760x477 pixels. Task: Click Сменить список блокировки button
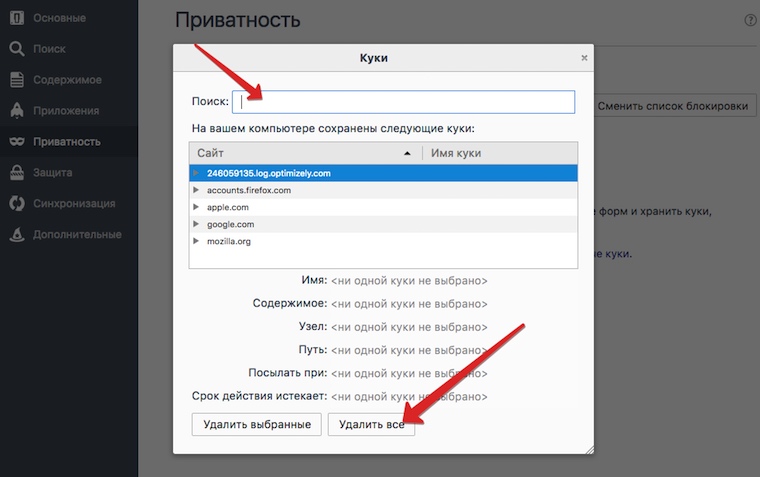(x=673, y=106)
